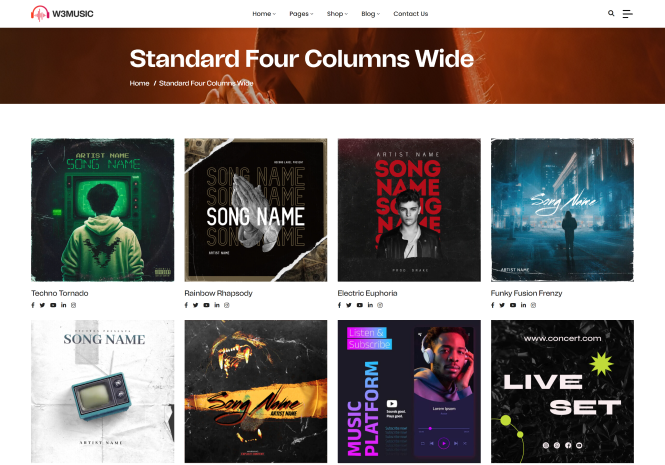The image size is (665, 465).
Task: Click the W3MUSIC headphone logo
Action: click(62, 14)
